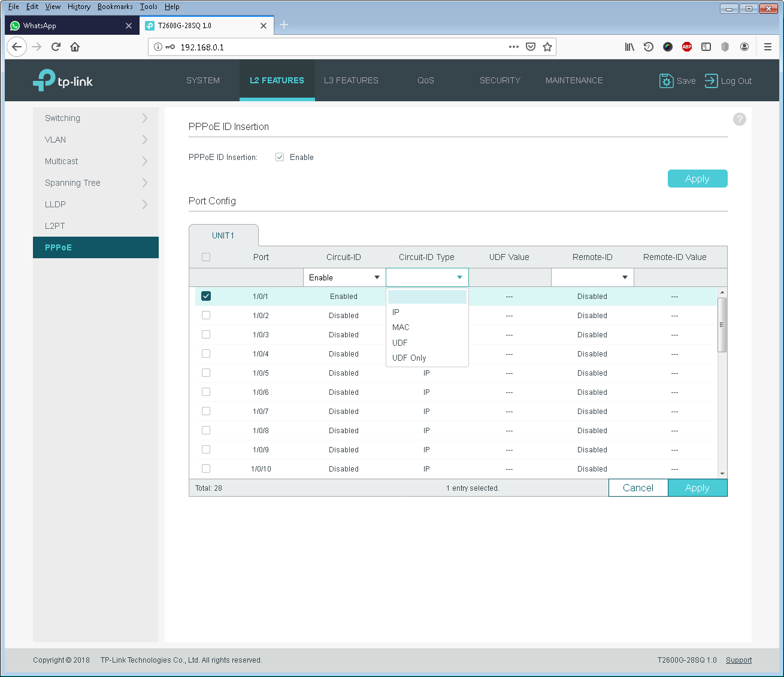Select UDF Only from the Circuit-ID Type list
This screenshot has height=677, width=784.
[x=409, y=358]
